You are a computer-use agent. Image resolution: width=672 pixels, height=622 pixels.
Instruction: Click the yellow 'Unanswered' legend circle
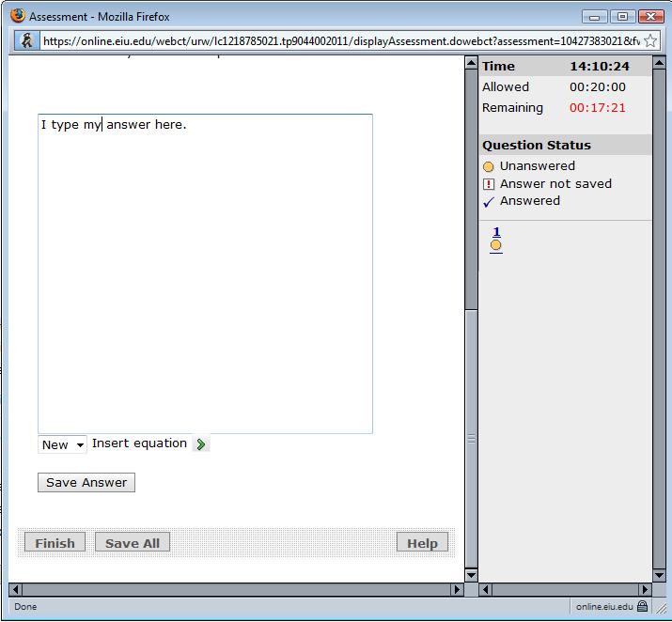click(489, 167)
